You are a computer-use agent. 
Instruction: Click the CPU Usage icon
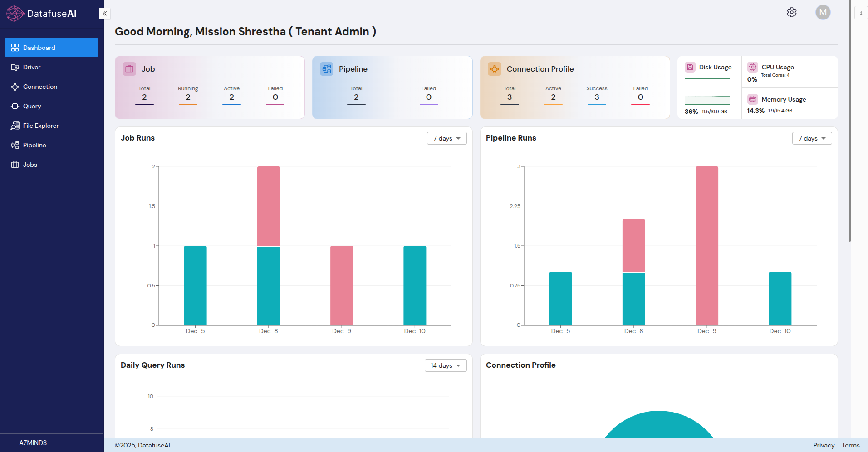click(x=752, y=67)
